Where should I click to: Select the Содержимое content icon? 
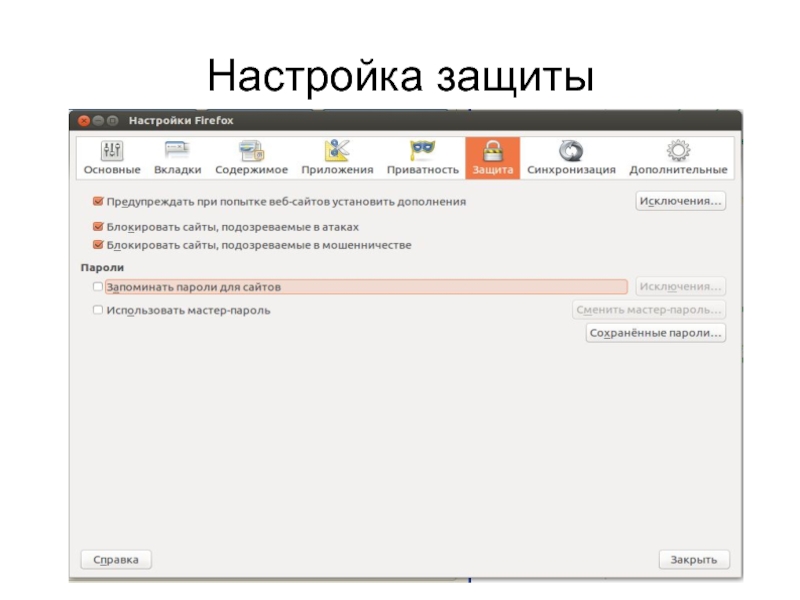251,151
